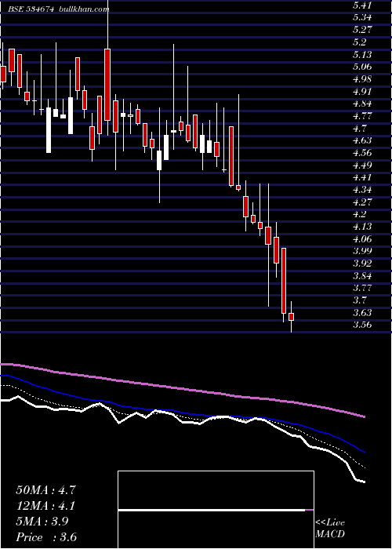This screenshot has width=392, height=549.
Task: Click the 3.92 price axis label
Action: [362, 264]
